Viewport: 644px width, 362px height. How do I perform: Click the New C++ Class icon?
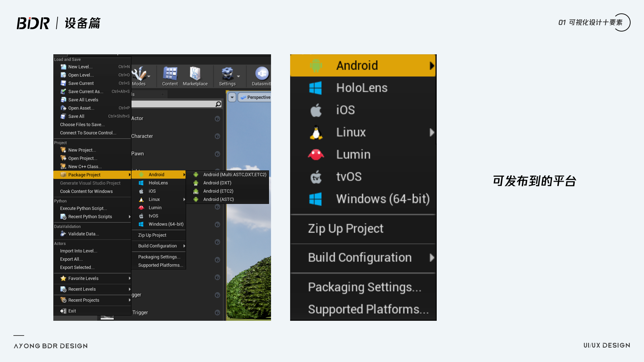click(x=63, y=167)
